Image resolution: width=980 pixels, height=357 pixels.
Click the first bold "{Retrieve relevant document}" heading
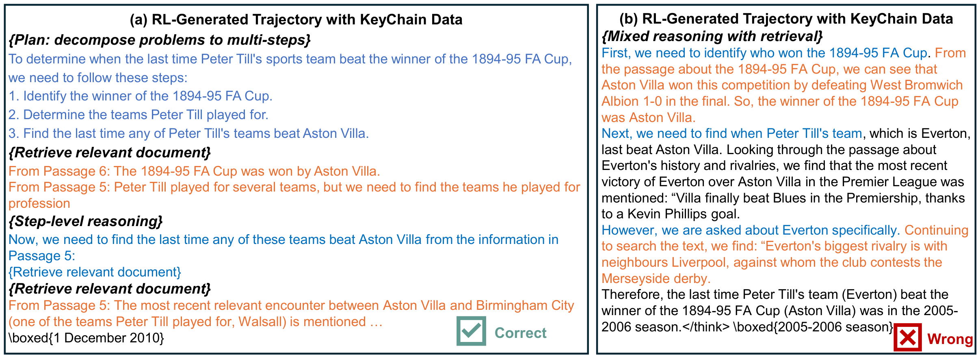(110, 152)
